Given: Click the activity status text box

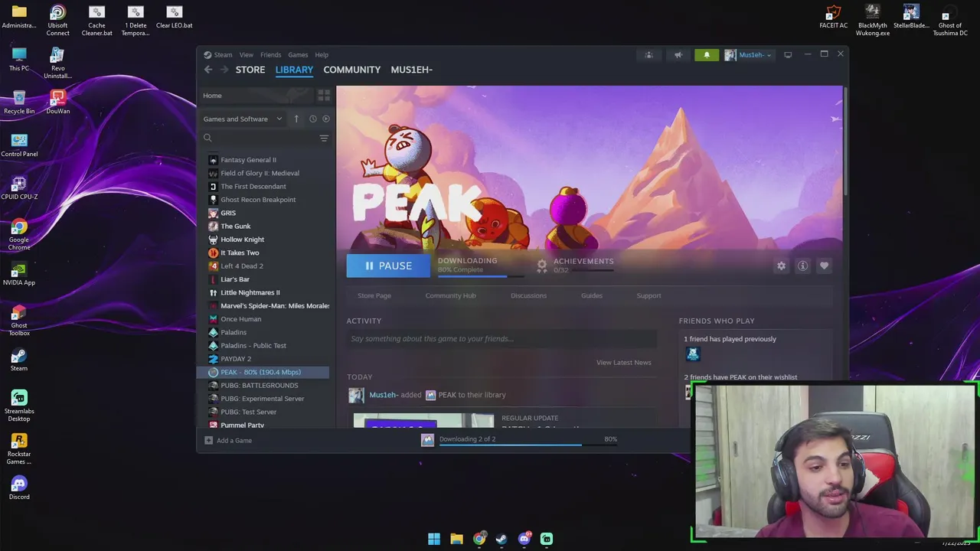Looking at the screenshot, I should [501, 339].
